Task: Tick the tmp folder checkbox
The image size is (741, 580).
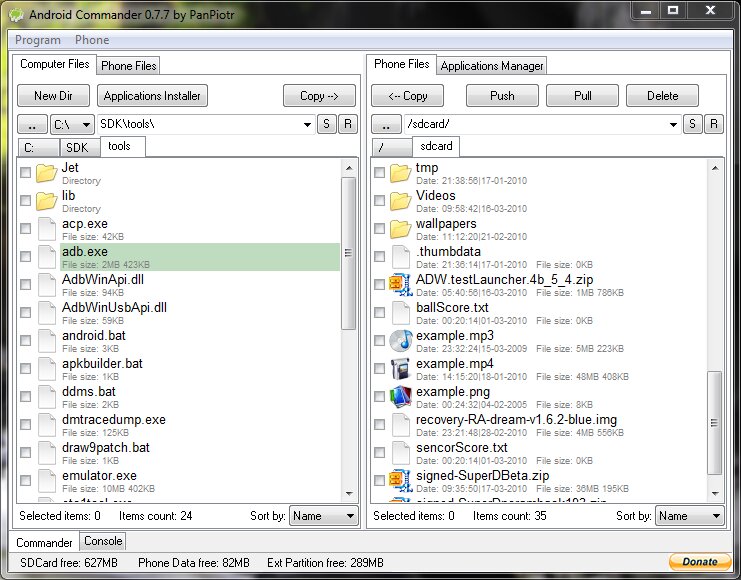Action: tap(379, 173)
